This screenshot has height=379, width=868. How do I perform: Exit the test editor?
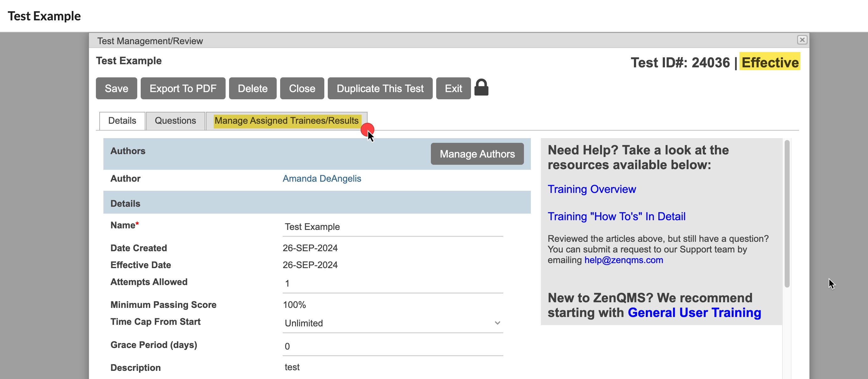click(453, 88)
